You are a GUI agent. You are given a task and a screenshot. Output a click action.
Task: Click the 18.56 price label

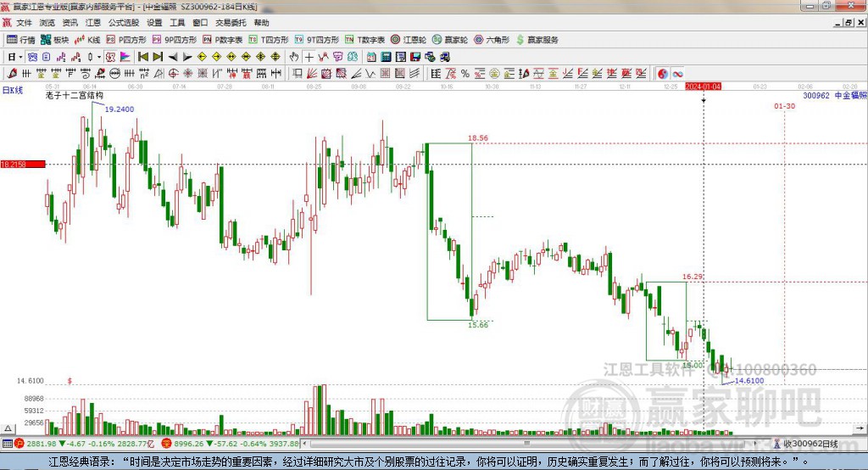click(478, 138)
